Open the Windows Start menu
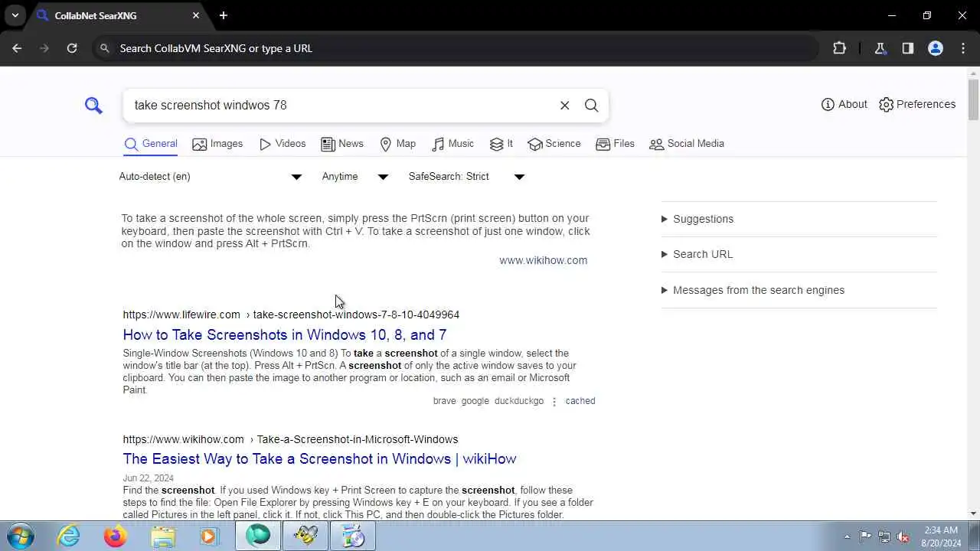 pos(20,536)
